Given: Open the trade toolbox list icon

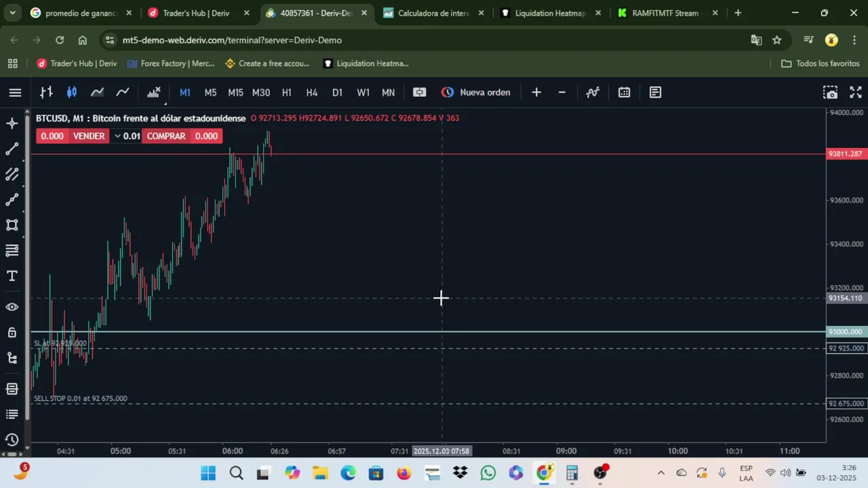Looking at the screenshot, I should 12,414.
